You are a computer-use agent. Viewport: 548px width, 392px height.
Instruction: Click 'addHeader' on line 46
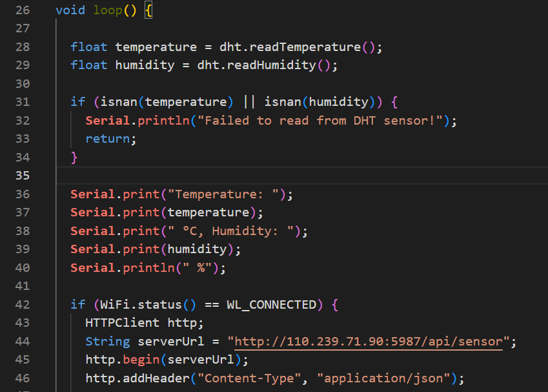tap(156, 378)
